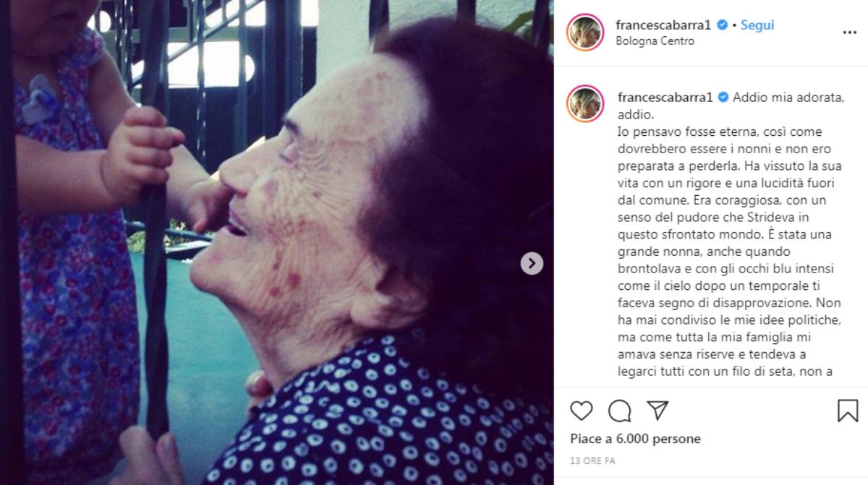Viewport: 868px width, 485px height.
Task: Open comments via speech bubble icon
Action: click(620, 411)
